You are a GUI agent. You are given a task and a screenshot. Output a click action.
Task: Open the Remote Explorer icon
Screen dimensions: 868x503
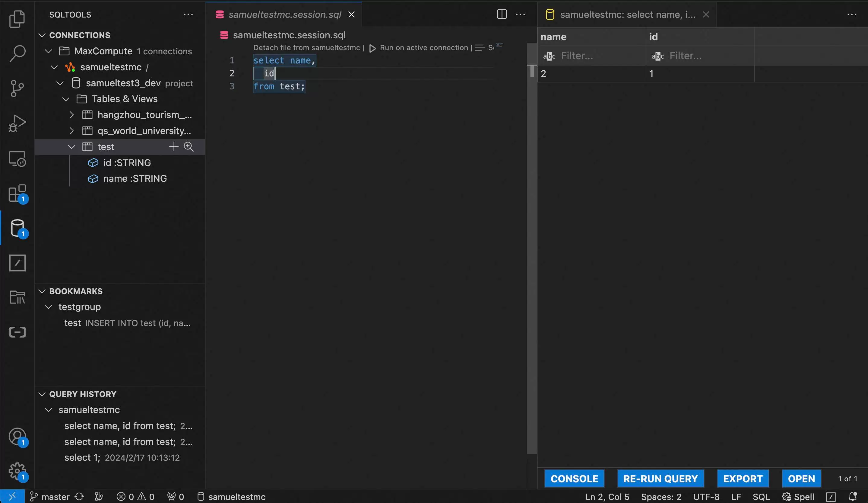click(17, 159)
